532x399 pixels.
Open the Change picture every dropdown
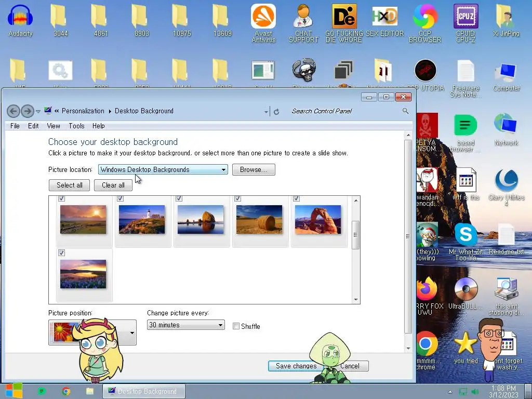[185, 325]
